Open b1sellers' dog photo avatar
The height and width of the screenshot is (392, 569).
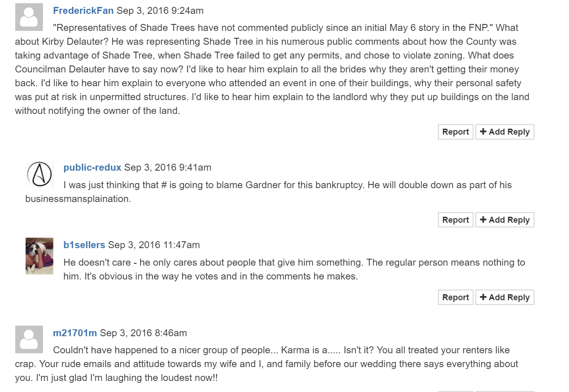(39, 256)
